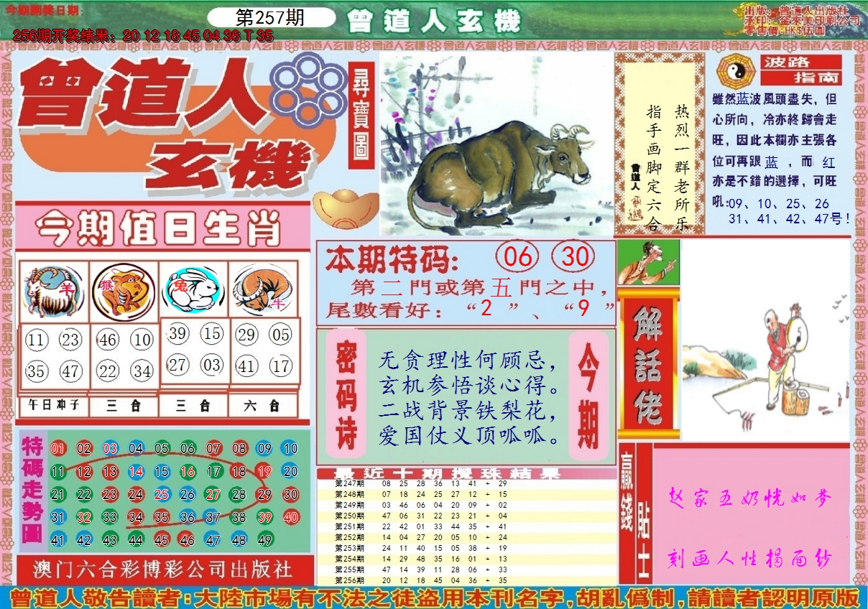
Task: Click the goat zodiac icon
Action: [54, 292]
